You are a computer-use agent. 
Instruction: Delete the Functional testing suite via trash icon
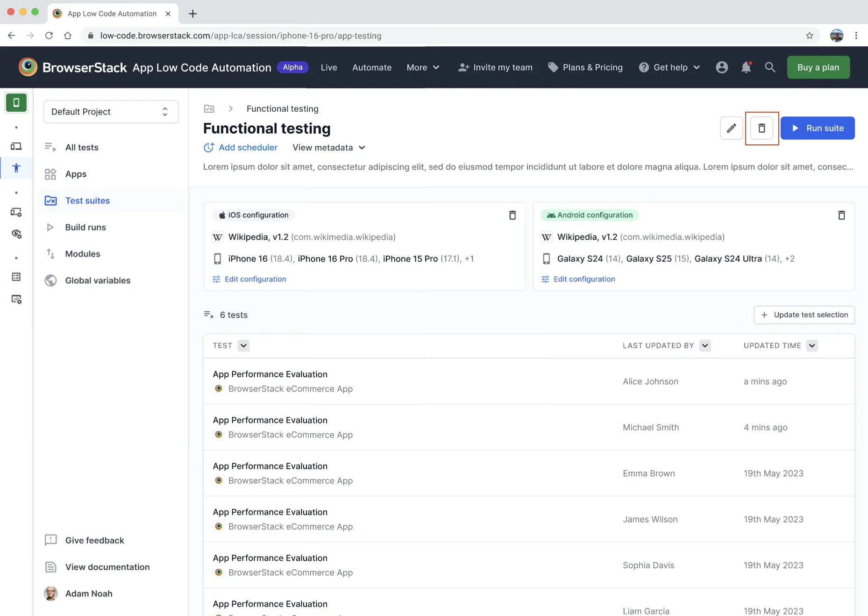click(x=761, y=128)
